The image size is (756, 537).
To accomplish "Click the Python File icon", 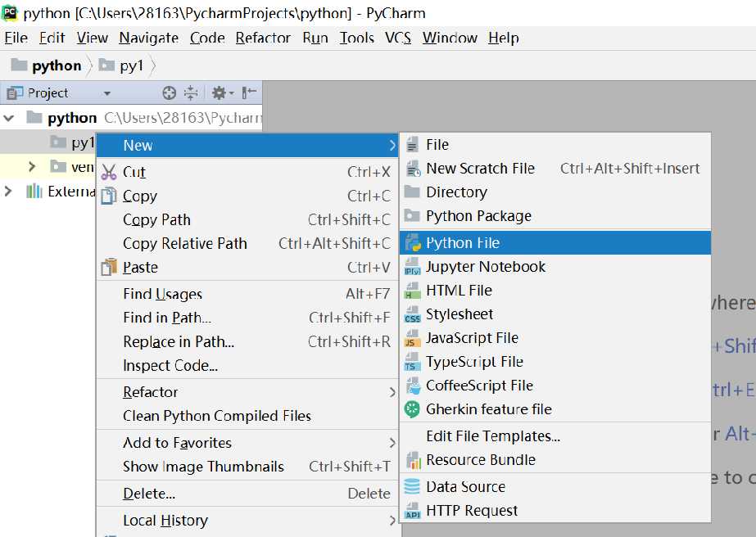I will point(413,242).
